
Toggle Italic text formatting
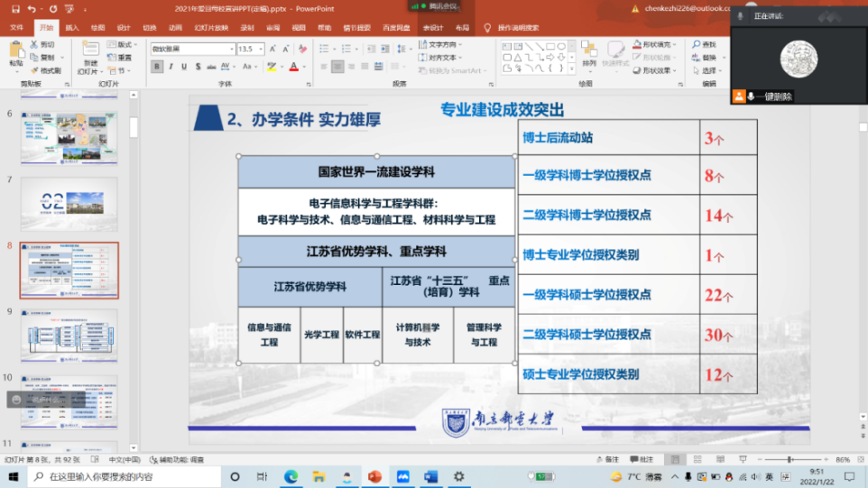172,67
